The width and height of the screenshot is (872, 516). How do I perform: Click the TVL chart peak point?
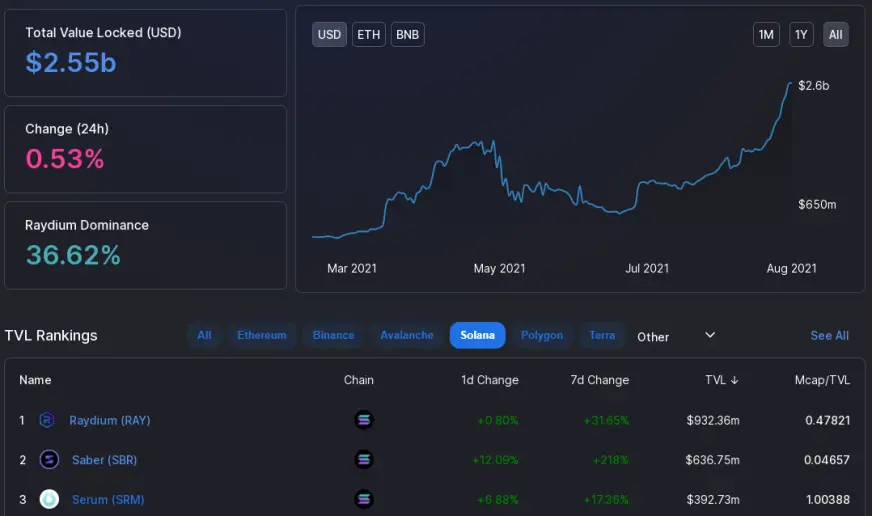point(790,83)
